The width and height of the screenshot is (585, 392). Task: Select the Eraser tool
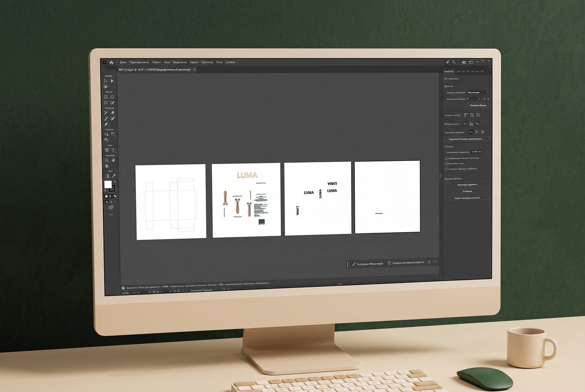(113, 113)
